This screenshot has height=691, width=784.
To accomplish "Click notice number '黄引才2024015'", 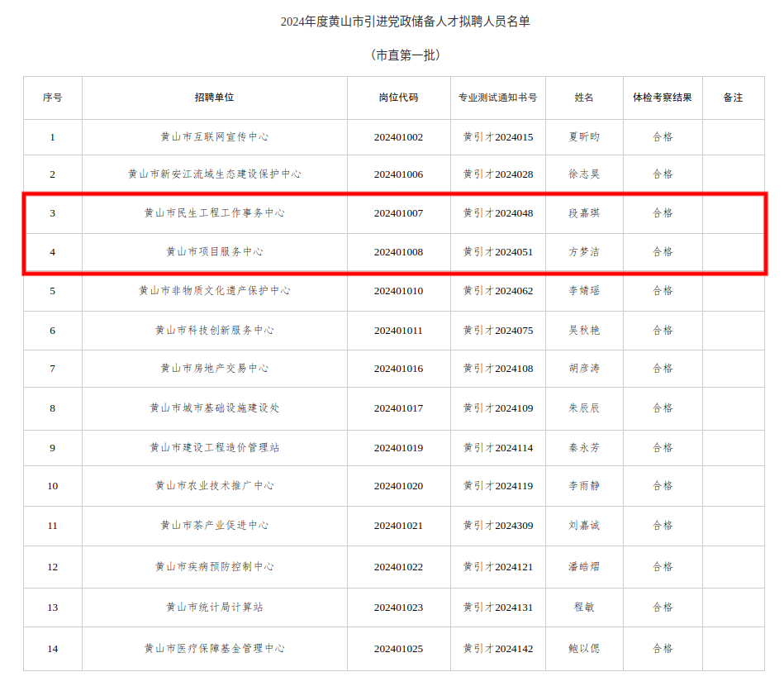I will click(498, 137).
